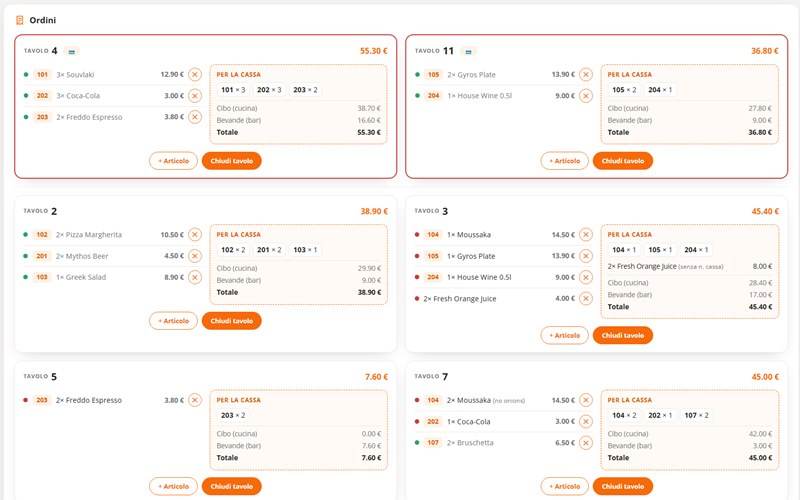Image resolution: width=800 pixels, height=500 pixels.
Task: Remove Fresh Orange Juice from Tavolo 3
Action: tap(586, 298)
